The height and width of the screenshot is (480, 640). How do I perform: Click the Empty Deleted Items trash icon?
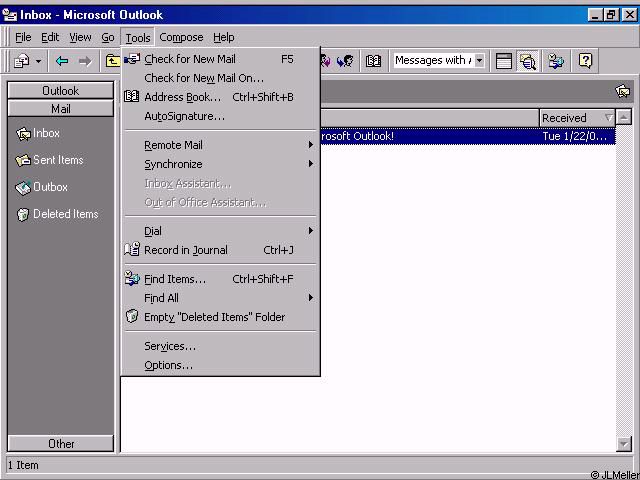[x=132, y=316]
